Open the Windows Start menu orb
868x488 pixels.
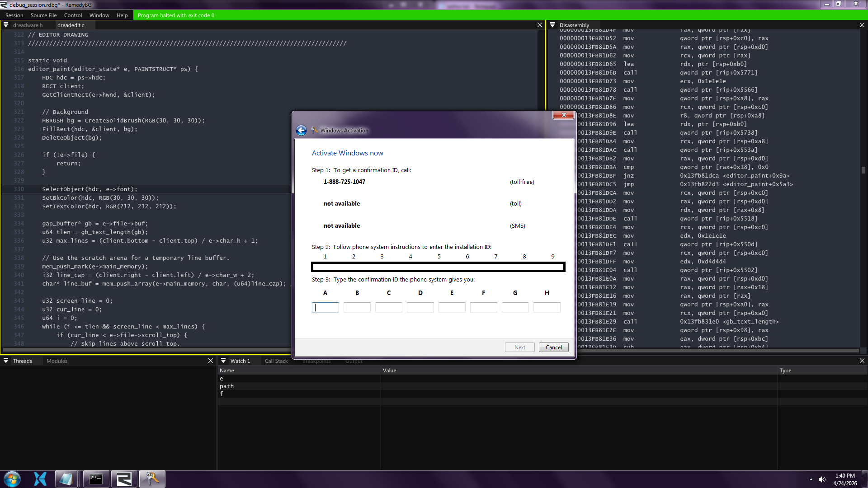[12, 479]
